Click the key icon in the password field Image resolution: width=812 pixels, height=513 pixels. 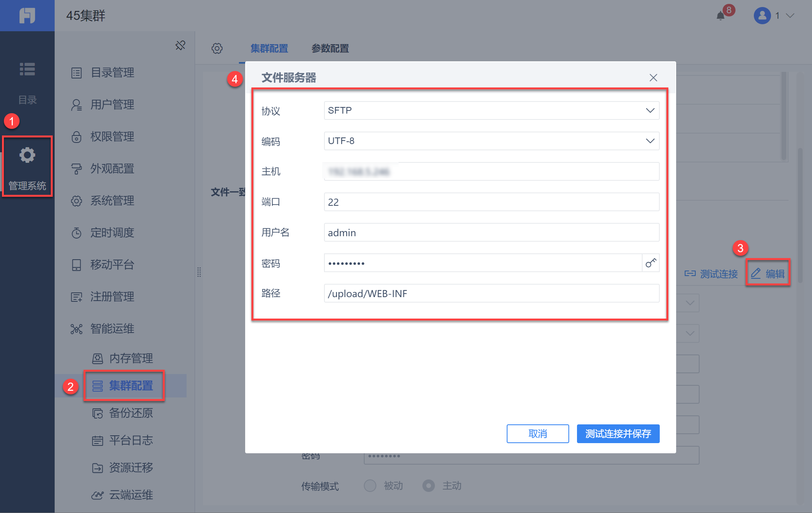(651, 263)
